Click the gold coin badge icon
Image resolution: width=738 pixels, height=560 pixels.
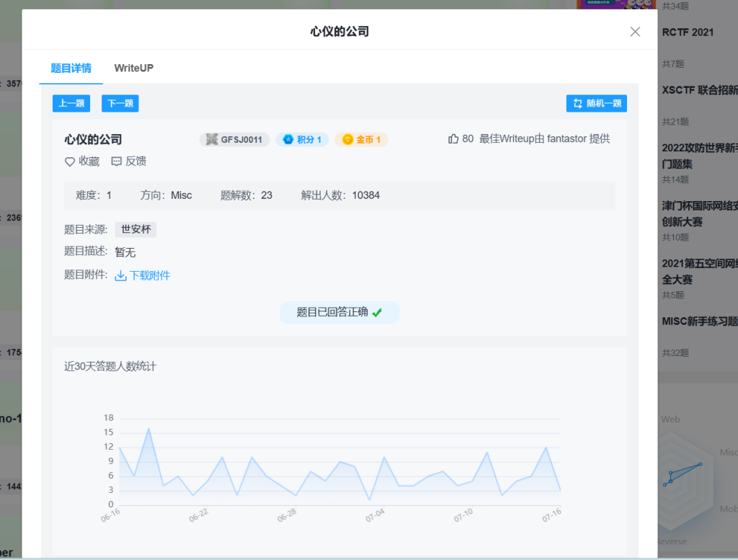click(x=347, y=140)
